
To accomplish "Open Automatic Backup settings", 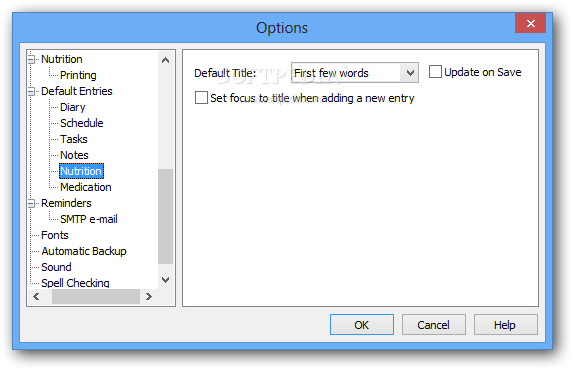I will pyautogui.click(x=84, y=251).
